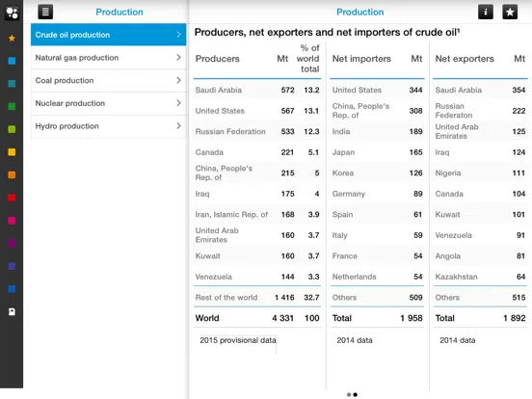Select the dark blue sidebar section square
This screenshot has width=532, height=399.
coord(12,289)
